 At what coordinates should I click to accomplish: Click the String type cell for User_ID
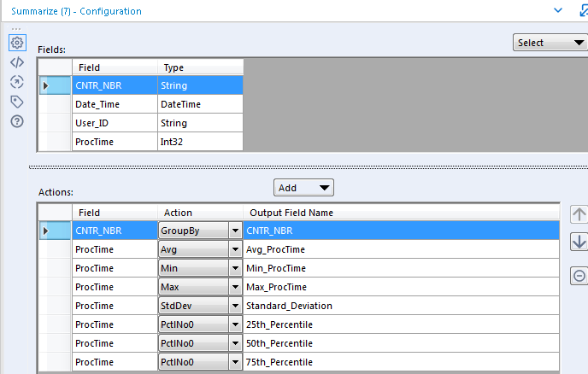point(200,123)
